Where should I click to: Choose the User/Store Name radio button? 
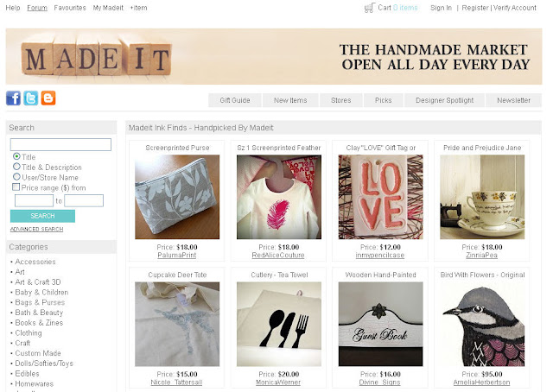(16, 177)
